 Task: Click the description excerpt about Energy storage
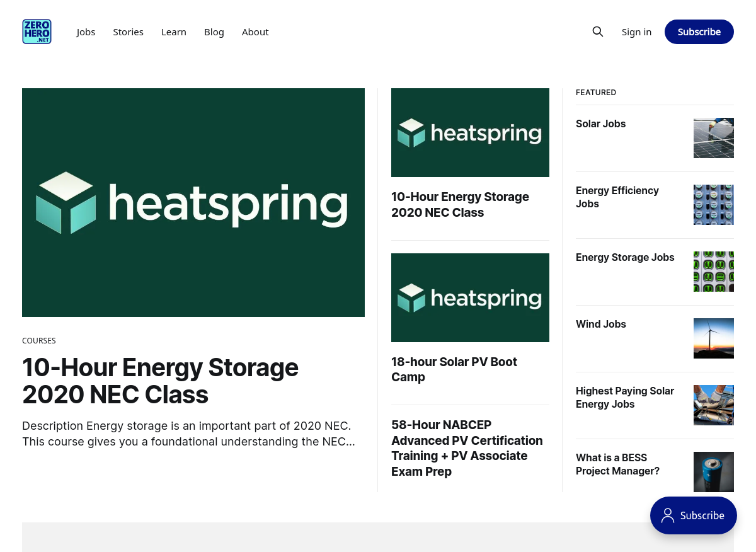tap(188, 434)
